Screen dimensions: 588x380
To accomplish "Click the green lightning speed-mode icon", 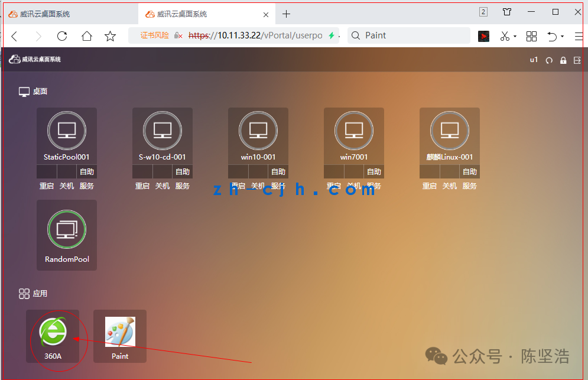I will 331,35.
